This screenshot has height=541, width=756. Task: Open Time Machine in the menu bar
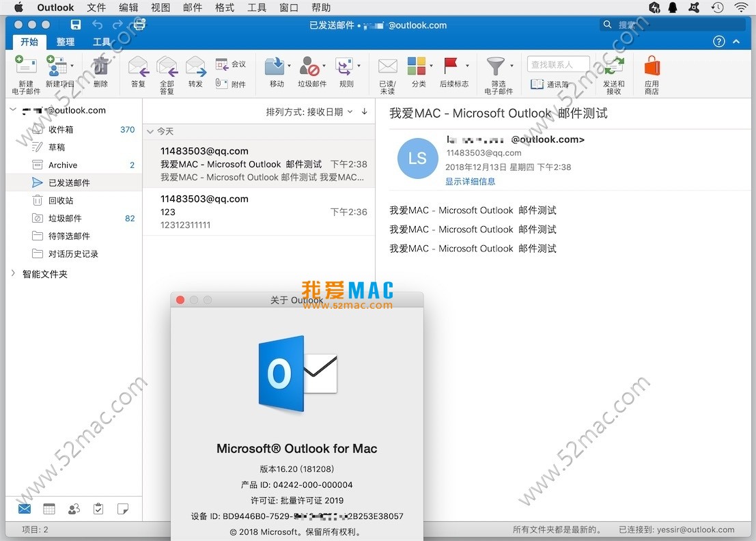click(x=718, y=8)
